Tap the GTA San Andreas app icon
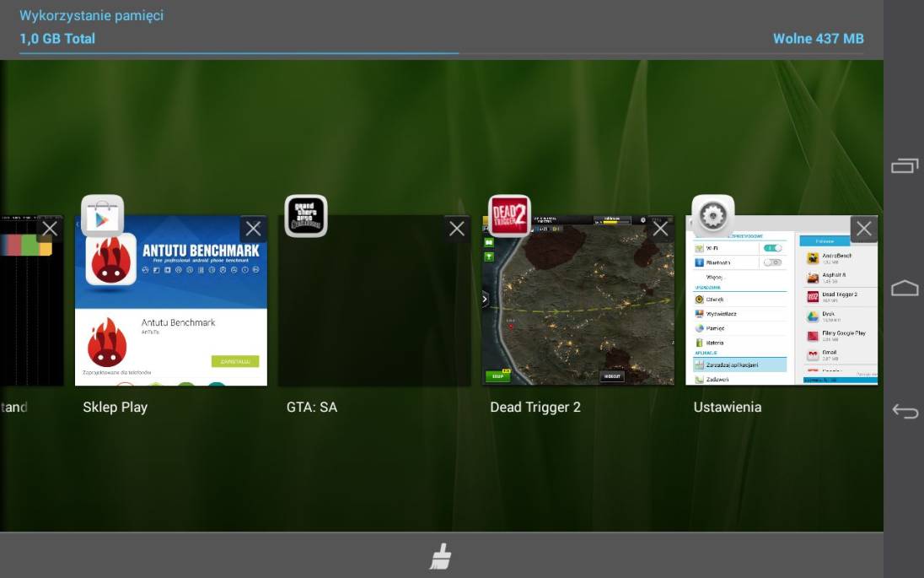Image resolution: width=924 pixels, height=578 pixels. coord(306,216)
